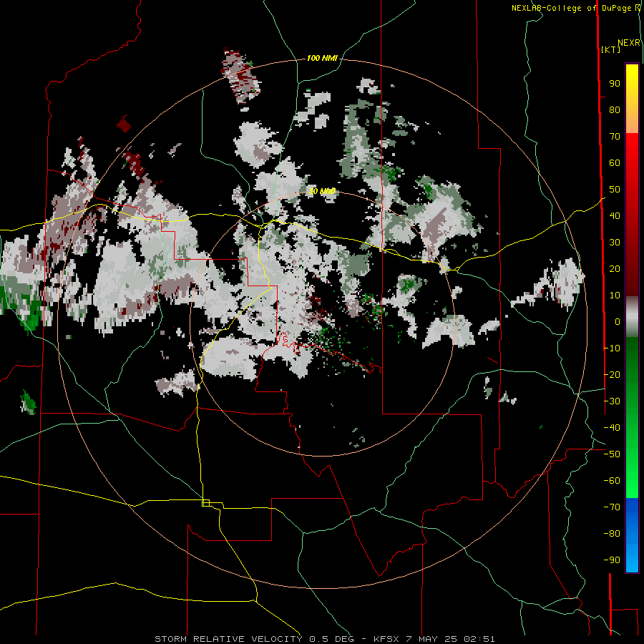Click the -20 value on velocity scale

(x=612, y=375)
